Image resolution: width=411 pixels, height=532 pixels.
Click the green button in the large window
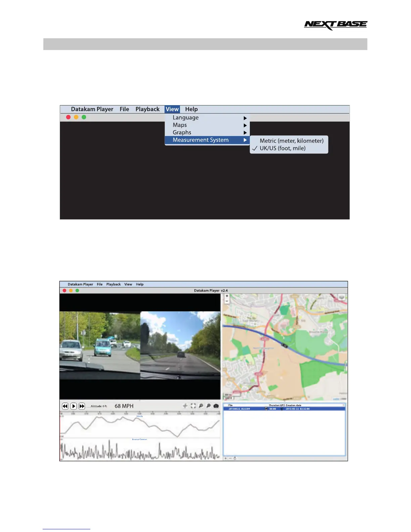click(x=84, y=117)
